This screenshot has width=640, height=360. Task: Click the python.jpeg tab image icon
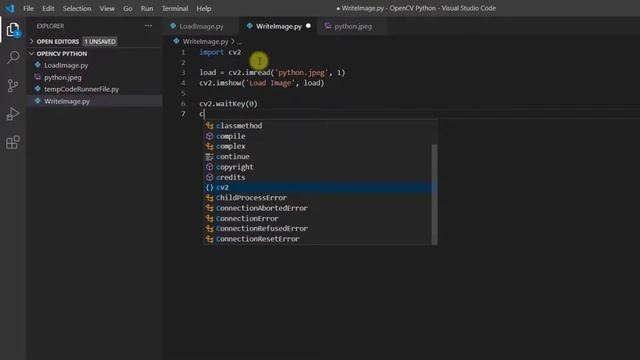327,26
